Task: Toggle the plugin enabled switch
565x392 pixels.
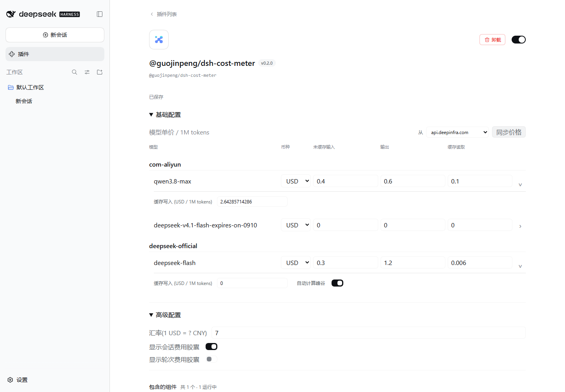Action: pos(519,40)
